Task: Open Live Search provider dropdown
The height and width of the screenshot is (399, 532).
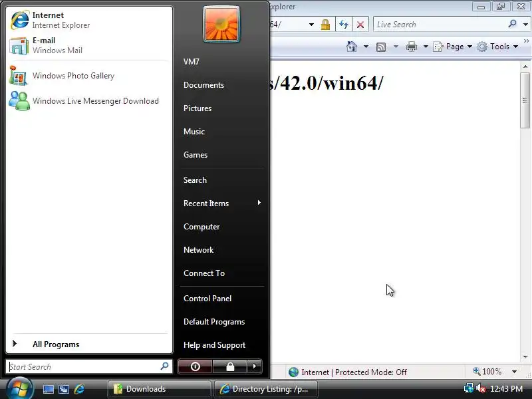Action: pyautogui.click(x=525, y=25)
